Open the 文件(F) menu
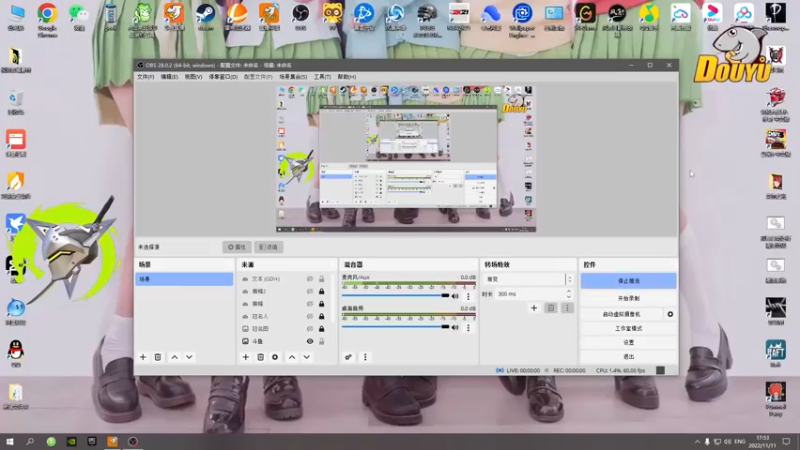This screenshot has width=800, height=450. tap(145, 77)
